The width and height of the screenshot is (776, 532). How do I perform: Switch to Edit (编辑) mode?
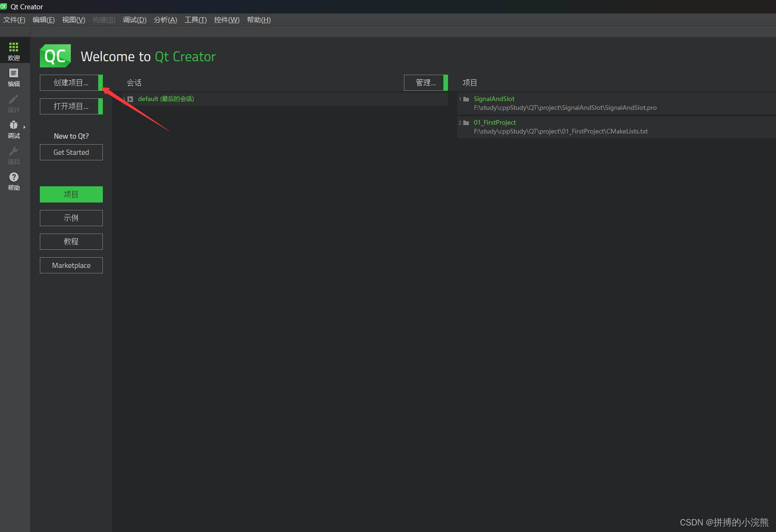(14, 77)
